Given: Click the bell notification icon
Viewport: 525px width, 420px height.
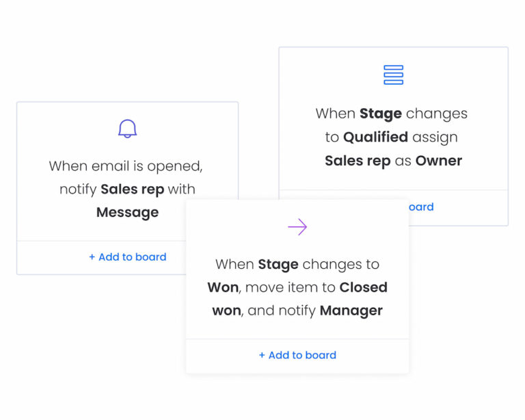Looking at the screenshot, I should coord(128,129).
